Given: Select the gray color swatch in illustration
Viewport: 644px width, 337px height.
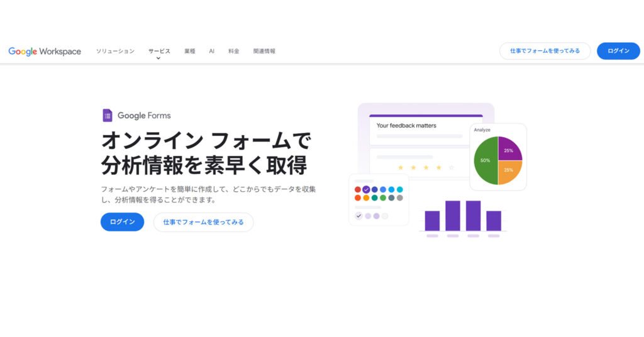Looking at the screenshot, I should pos(399,198).
